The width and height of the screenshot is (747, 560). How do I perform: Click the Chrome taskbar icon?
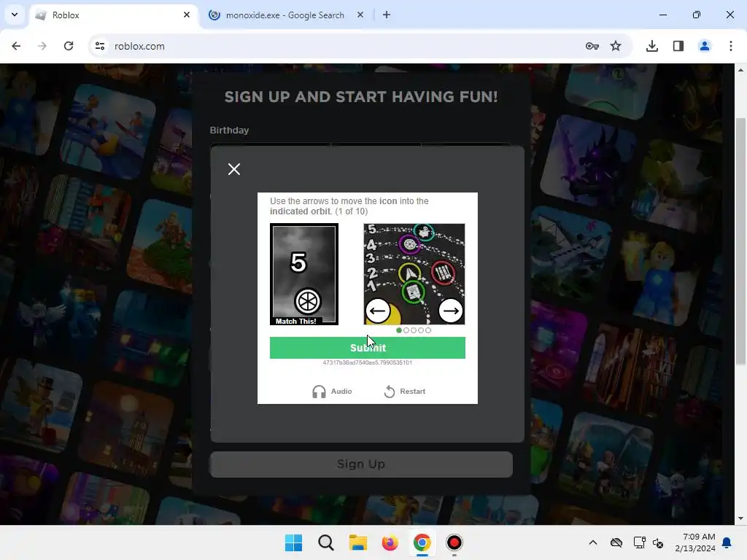(422, 542)
